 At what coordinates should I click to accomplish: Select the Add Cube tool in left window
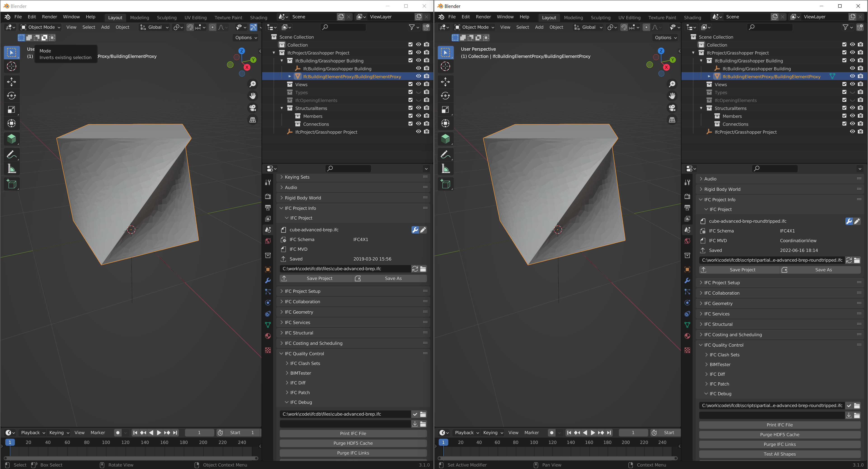pos(12,184)
